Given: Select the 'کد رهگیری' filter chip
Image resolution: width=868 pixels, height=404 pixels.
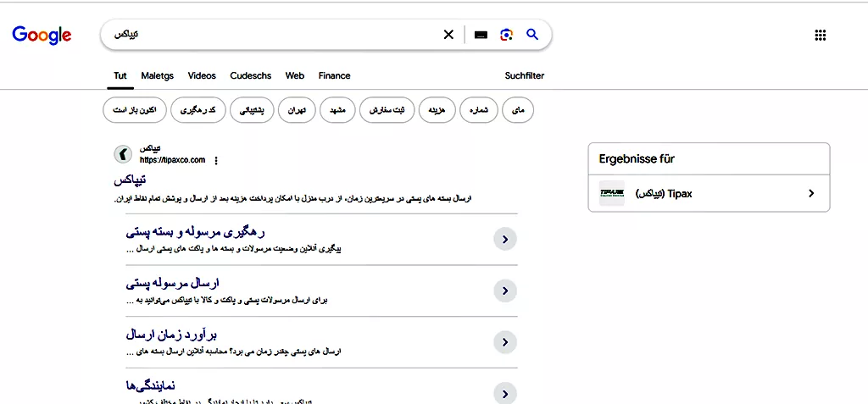Looking at the screenshot, I should coord(198,110).
